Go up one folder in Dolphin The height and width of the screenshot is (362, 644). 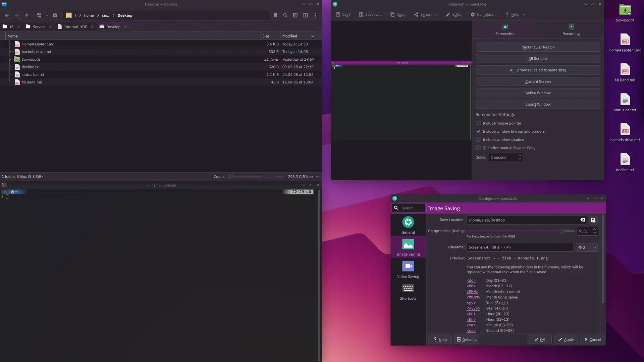(x=27, y=15)
